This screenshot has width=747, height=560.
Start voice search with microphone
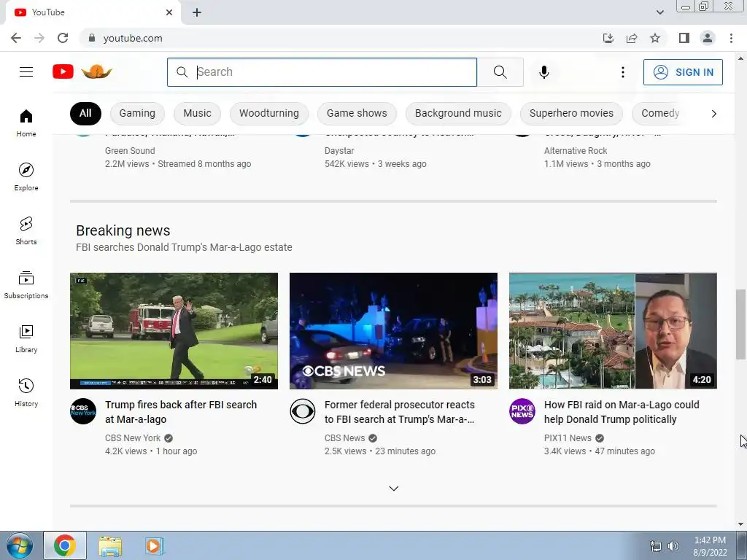(x=543, y=72)
